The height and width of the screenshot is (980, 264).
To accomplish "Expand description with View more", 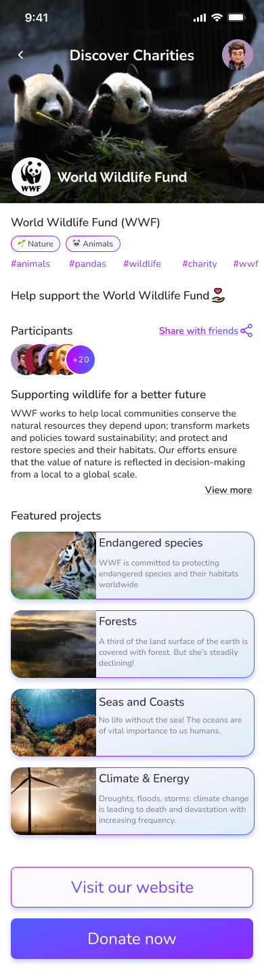I will (x=228, y=490).
